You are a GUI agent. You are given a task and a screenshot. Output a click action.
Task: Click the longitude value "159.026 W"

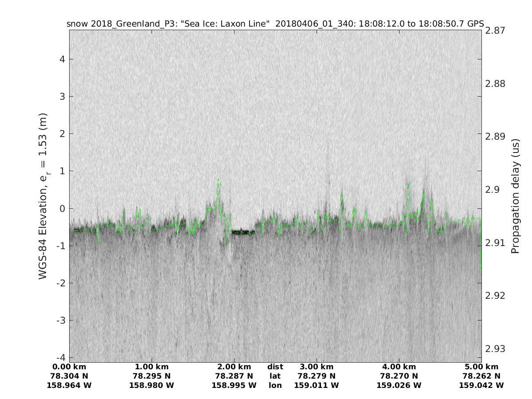[399, 385]
